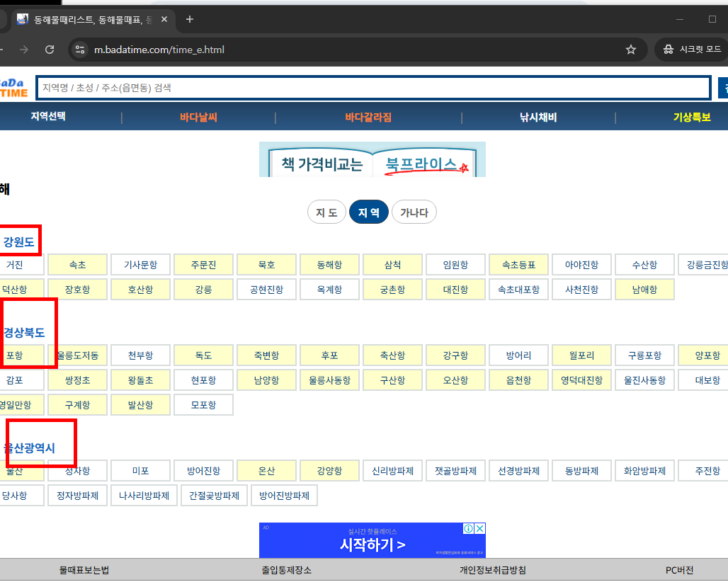728x587 pixels.
Task: Open the 지역선택 menu item
Action: (x=48, y=116)
